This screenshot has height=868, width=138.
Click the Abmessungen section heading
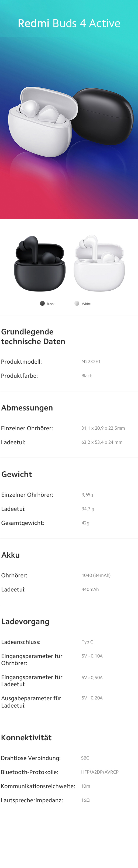(27, 408)
